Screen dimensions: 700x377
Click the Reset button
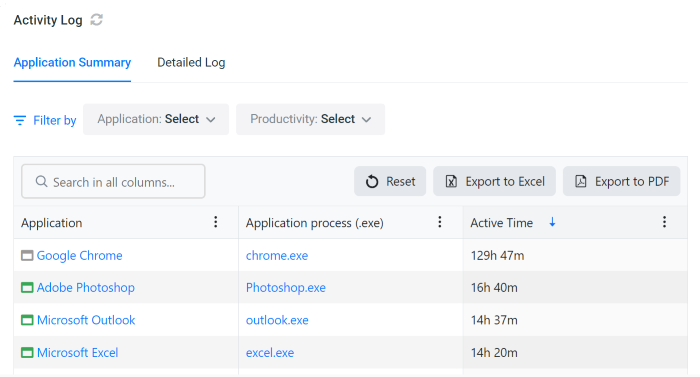[390, 181]
